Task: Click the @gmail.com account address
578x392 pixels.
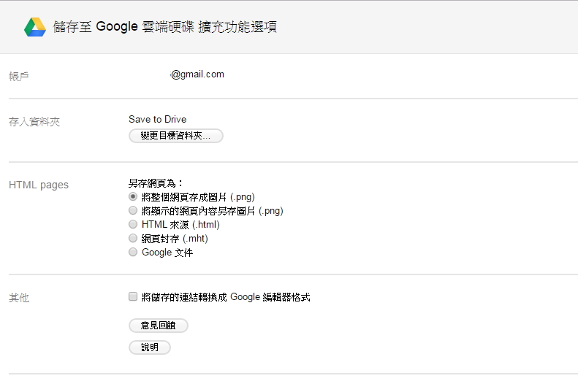Action: pos(197,74)
